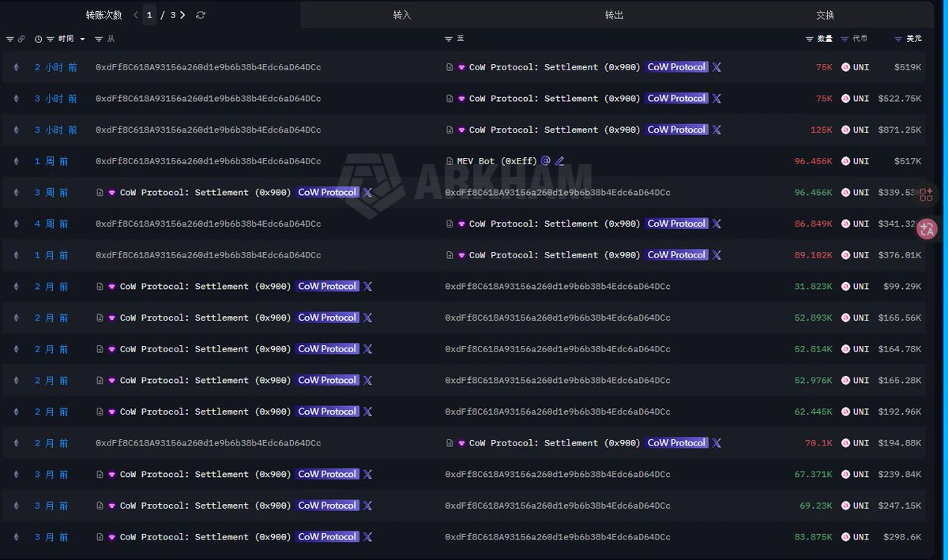Open CoW Protocol: Settlement link in $871.25K row
This screenshot has height=560, width=948.
[x=555, y=130]
